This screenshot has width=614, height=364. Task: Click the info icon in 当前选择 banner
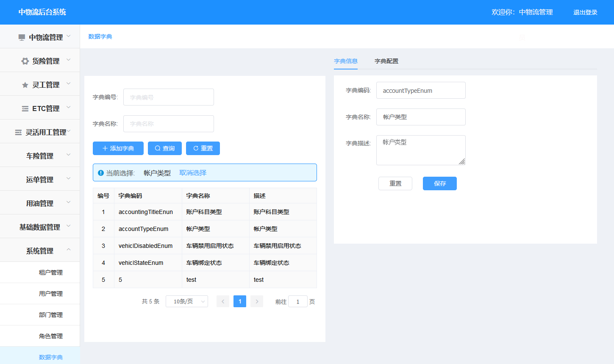click(x=101, y=173)
